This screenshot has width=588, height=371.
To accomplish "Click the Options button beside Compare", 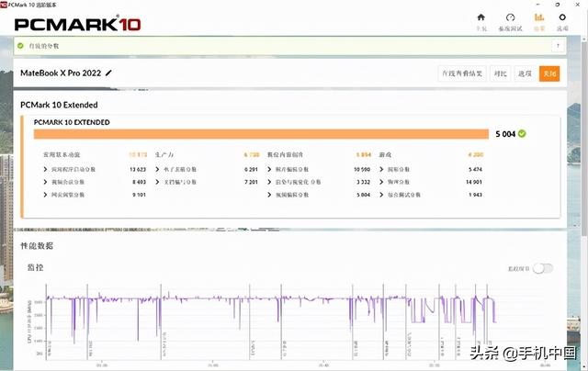I will click(524, 73).
